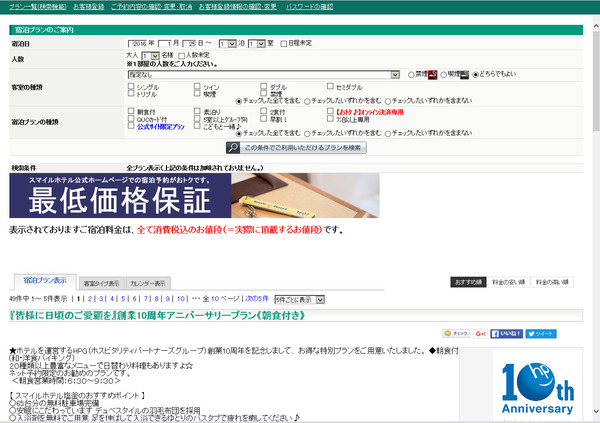
Task: Go to results page 2
Action: point(90,299)
